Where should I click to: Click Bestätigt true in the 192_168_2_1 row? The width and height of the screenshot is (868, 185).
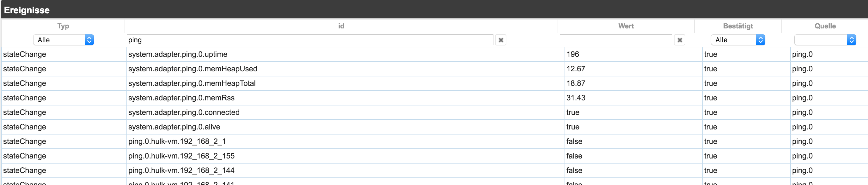pyautogui.click(x=710, y=141)
